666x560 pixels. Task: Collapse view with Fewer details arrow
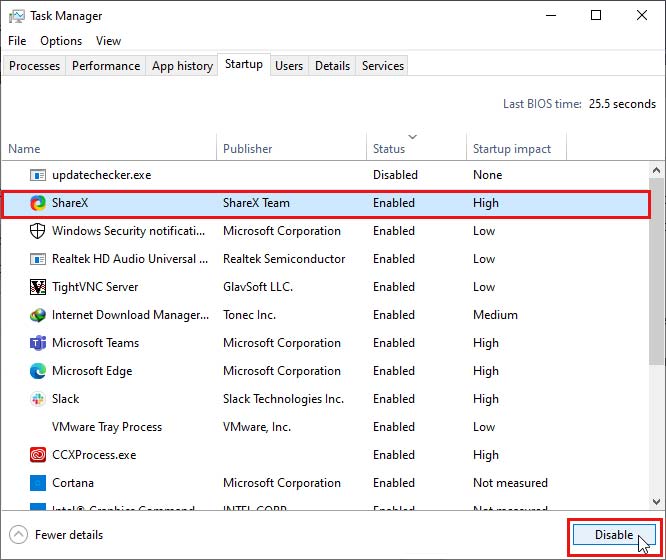pos(18,535)
